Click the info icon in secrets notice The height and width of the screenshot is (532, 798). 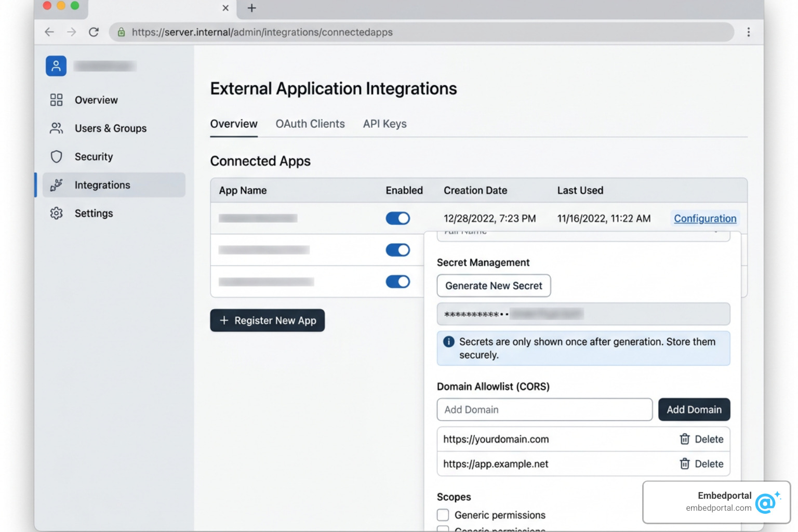click(x=449, y=342)
